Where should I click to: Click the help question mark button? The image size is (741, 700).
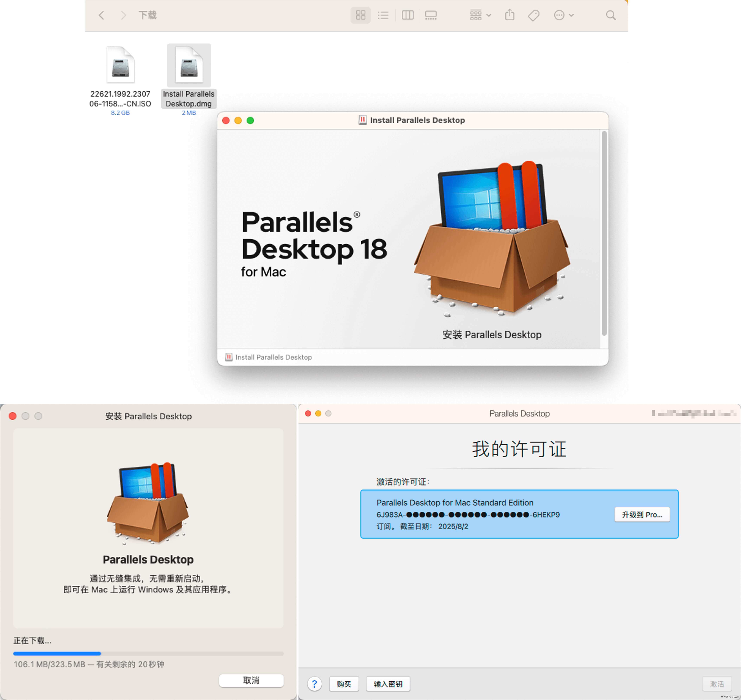point(315,684)
